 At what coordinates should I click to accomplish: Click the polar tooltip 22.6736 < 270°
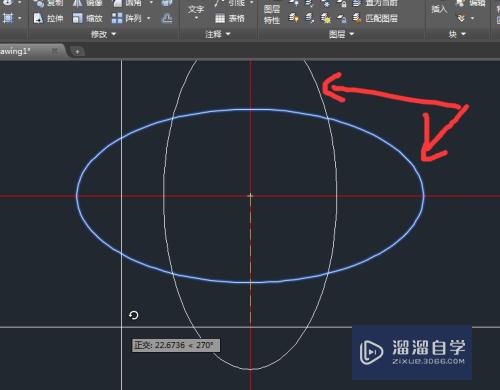coord(176,345)
